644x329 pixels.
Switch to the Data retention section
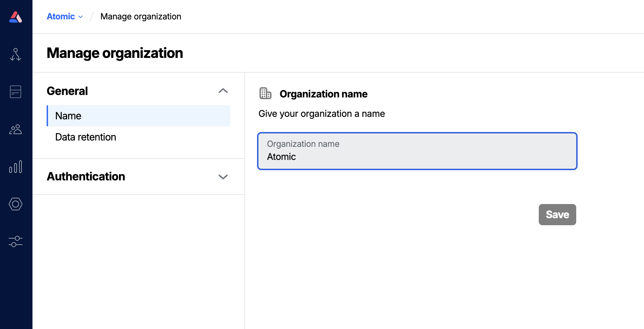coord(85,137)
